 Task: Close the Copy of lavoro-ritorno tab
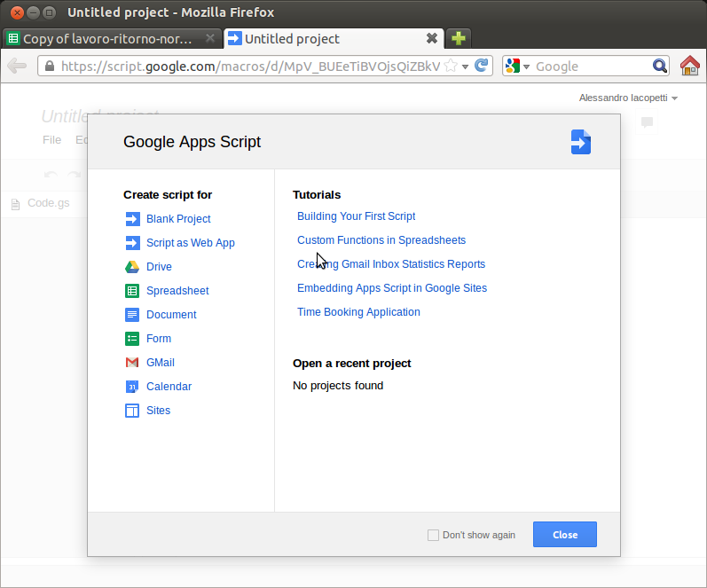(209, 38)
